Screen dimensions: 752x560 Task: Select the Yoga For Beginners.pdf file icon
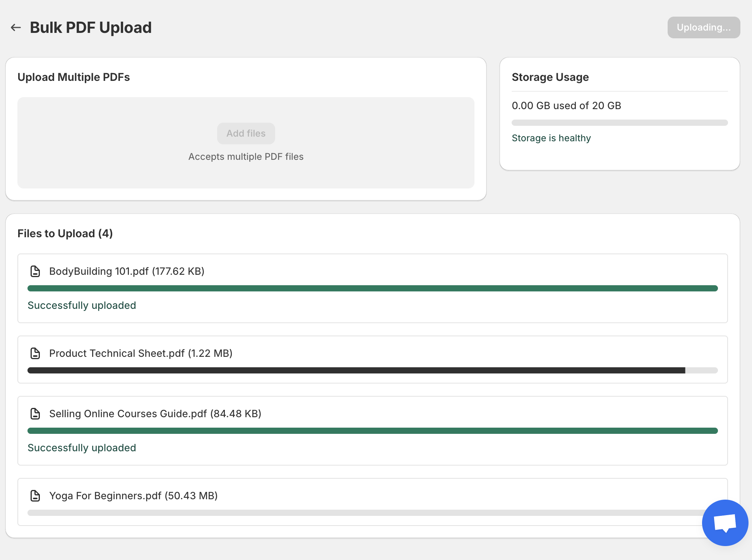(35, 496)
